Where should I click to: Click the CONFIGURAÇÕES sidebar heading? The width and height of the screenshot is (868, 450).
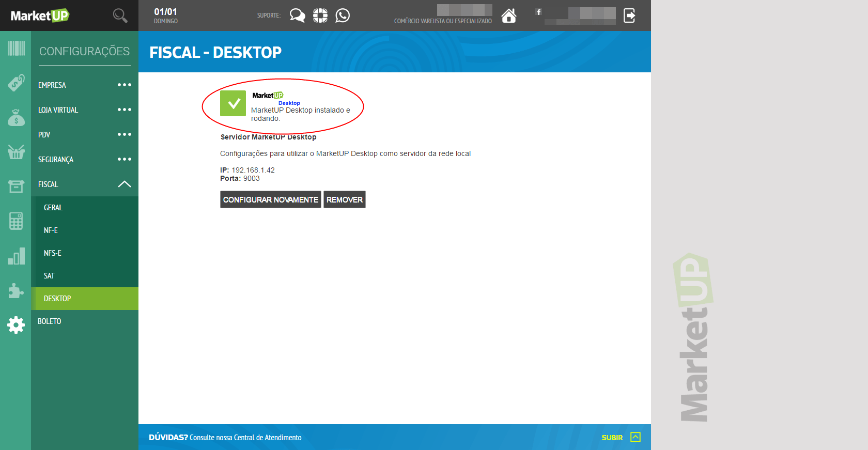(85, 51)
